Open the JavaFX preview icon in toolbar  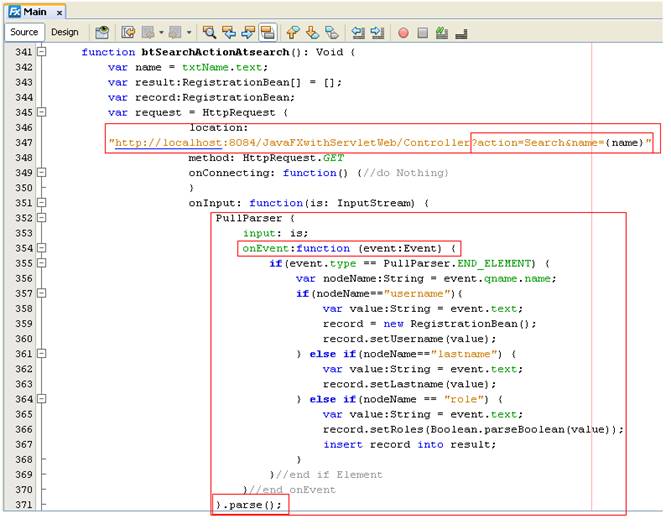point(102,32)
